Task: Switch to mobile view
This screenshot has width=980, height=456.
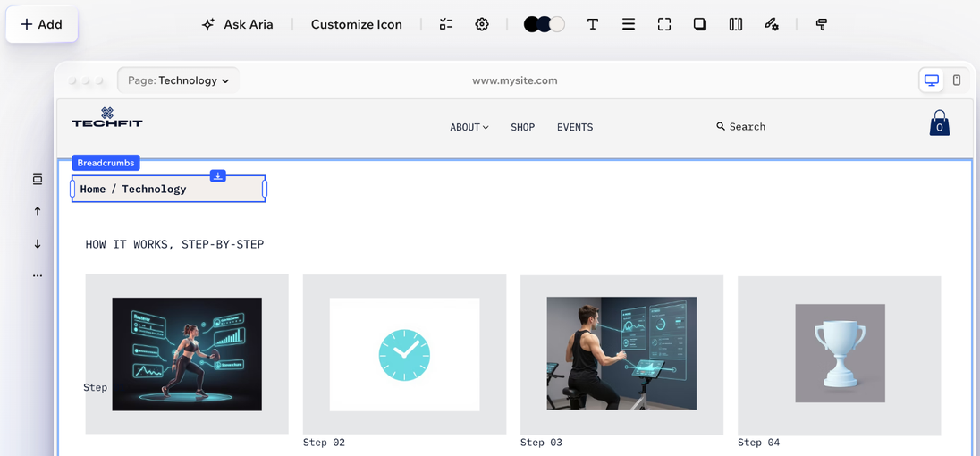Action: pos(956,80)
